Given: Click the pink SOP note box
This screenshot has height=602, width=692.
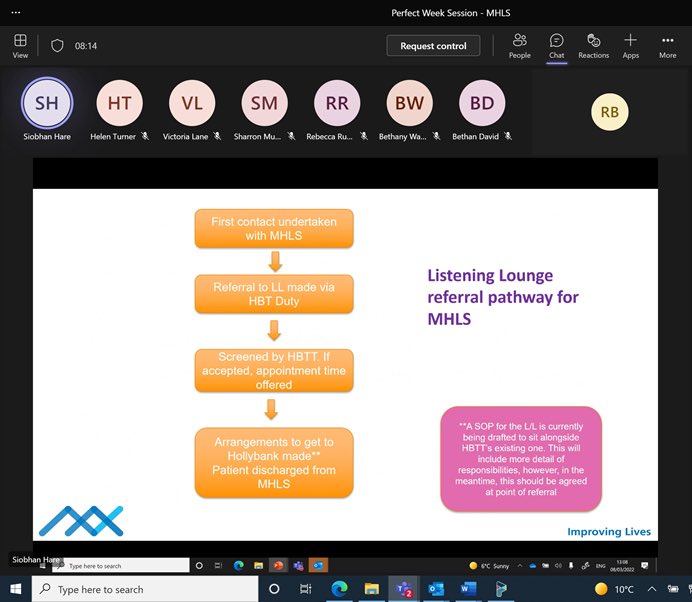Looking at the screenshot, I should click(521, 459).
